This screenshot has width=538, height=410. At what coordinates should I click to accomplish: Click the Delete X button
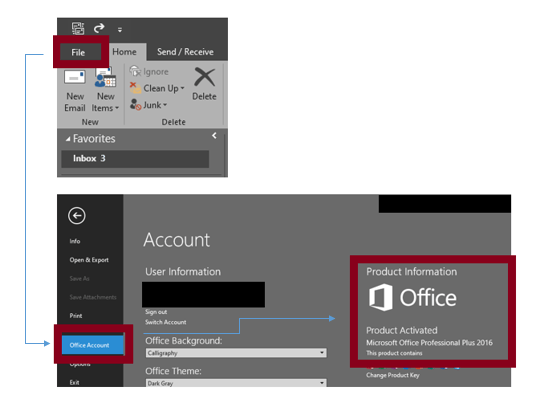[204, 84]
